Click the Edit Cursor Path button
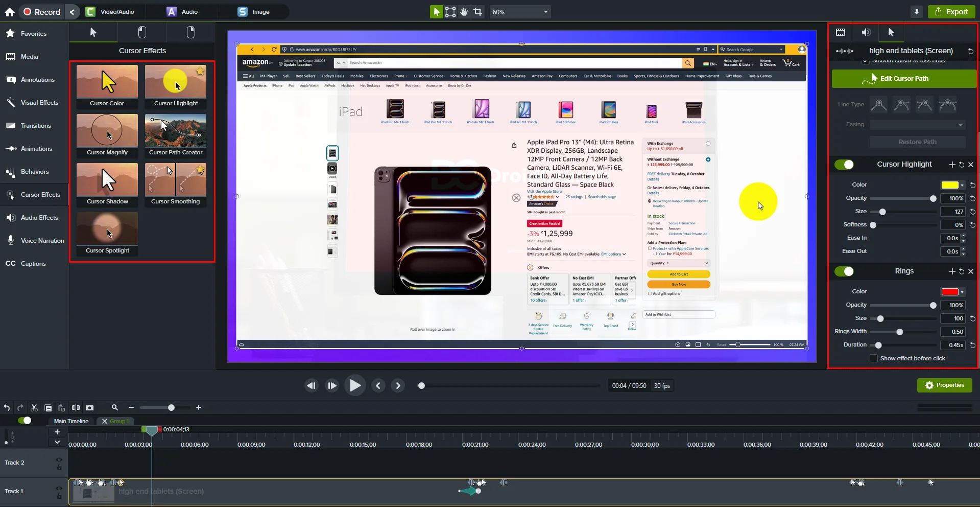Screen dimensions: 980x507 904,79
